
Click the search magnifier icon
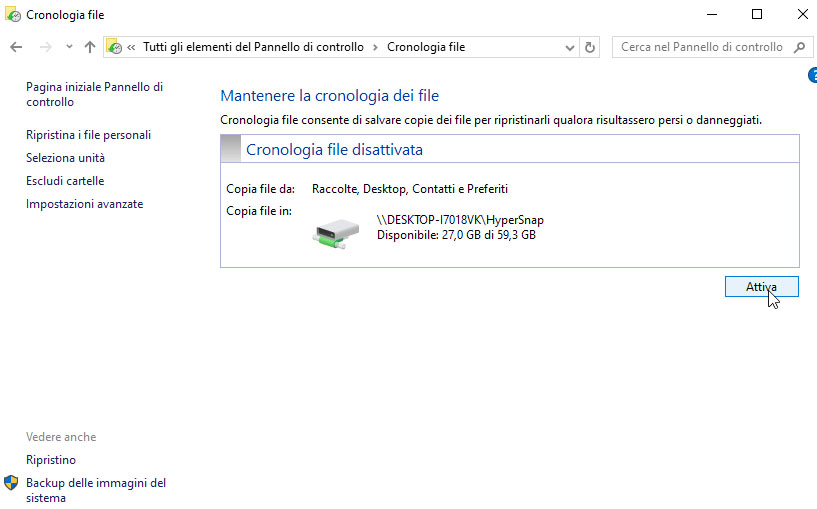(799, 47)
